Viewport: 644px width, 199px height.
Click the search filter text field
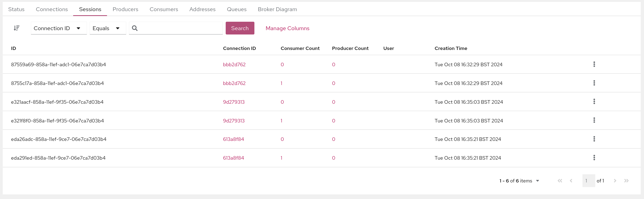(x=180, y=28)
